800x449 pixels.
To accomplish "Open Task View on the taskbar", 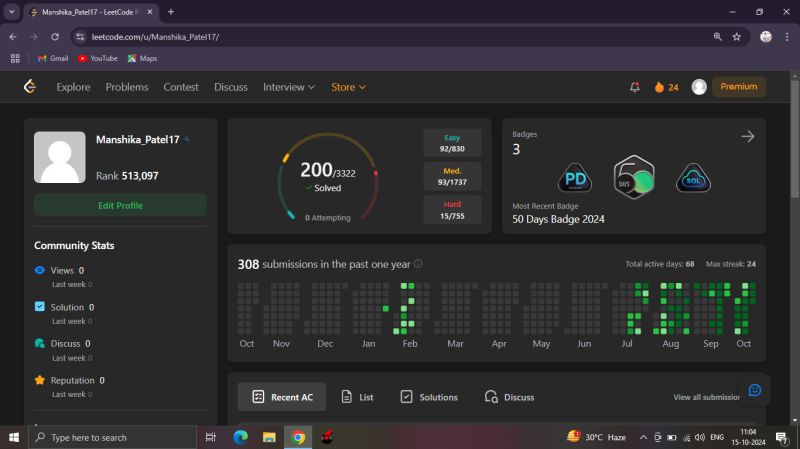I will [210, 437].
